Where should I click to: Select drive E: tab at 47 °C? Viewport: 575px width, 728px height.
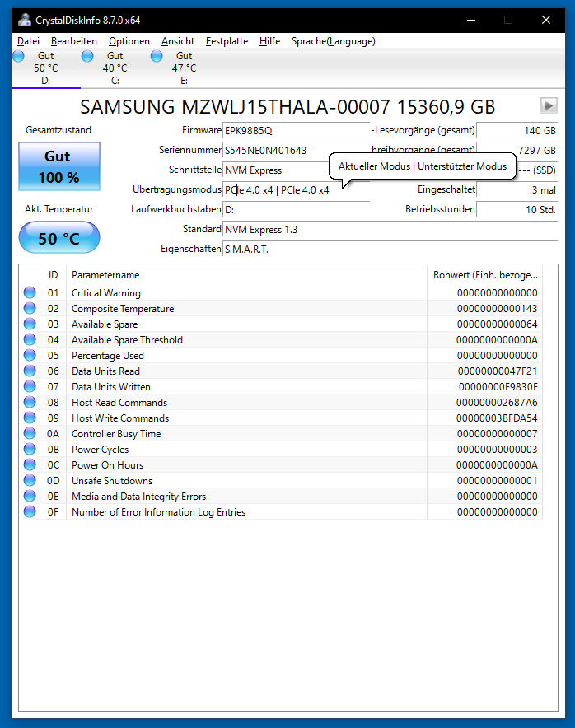tap(185, 68)
